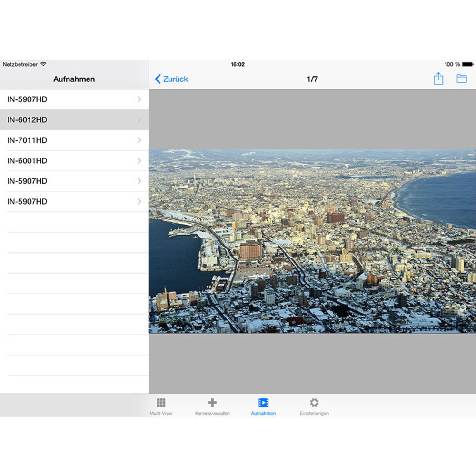Expand the IN-6012HD row chevron
This screenshot has height=476, width=476.
(x=139, y=120)
